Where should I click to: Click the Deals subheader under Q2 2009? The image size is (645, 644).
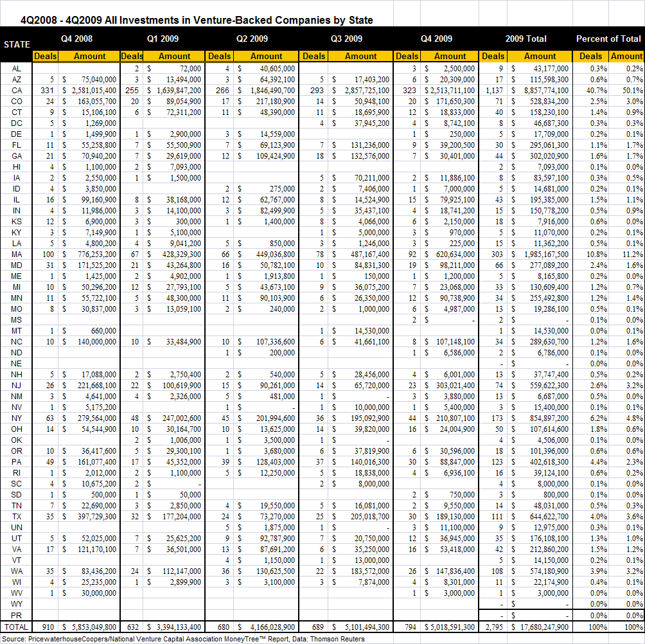coord(219,56)
